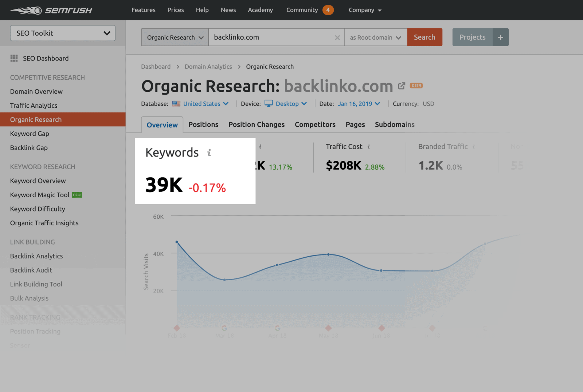This screenshot has height=392, width=583.
Task: Switch to the Competitors tab
Action: point(315,124)
